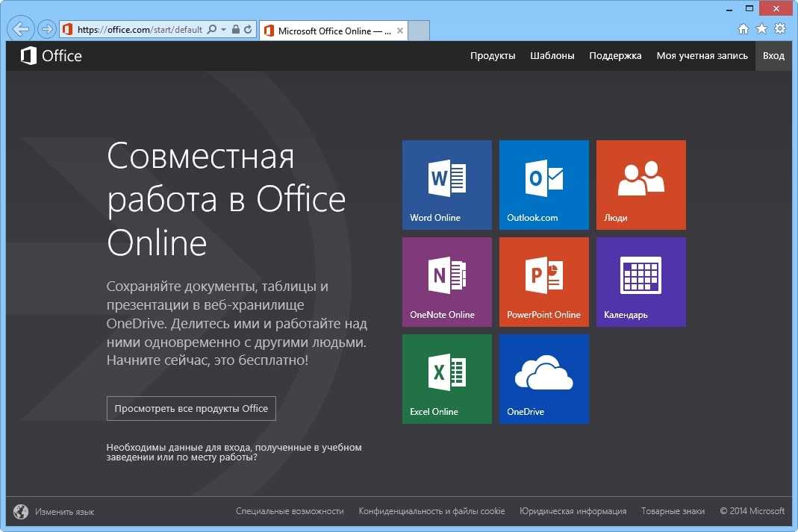Screen dimensions: 798x532
Task: Open the address bar dropdown arrow
Action: tap(223, 30)
